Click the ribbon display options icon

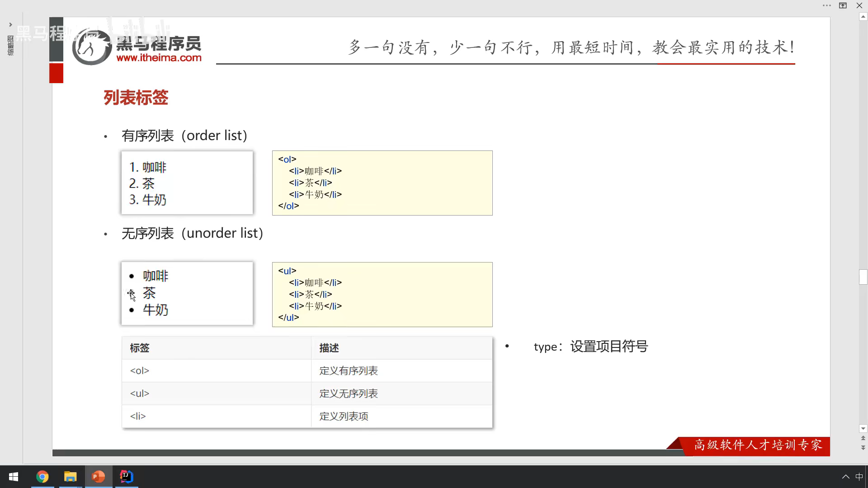point(843,5)
